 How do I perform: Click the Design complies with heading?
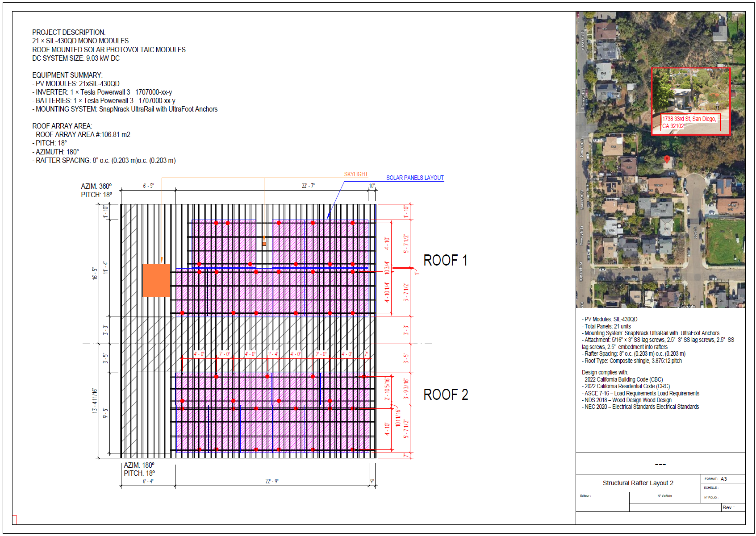coord(605,372)
